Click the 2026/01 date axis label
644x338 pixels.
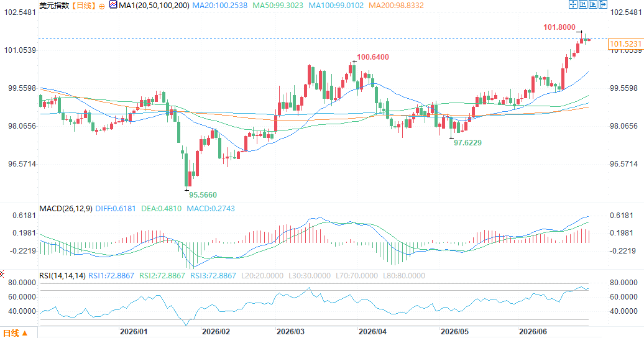[x=134, y=331]
